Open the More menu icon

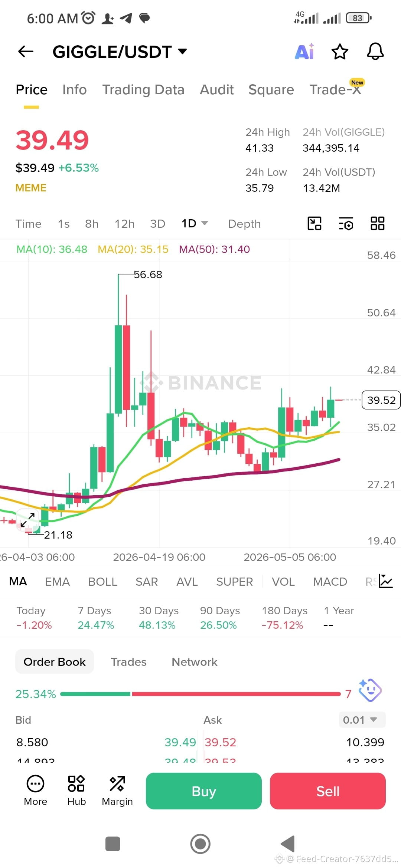pyautogui.click(x=36, y=791)
